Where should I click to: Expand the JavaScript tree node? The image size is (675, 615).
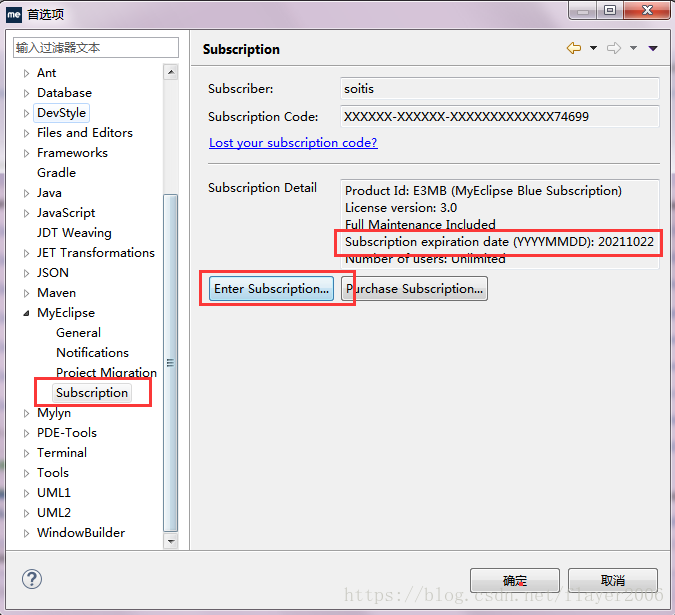pos(26,213)
